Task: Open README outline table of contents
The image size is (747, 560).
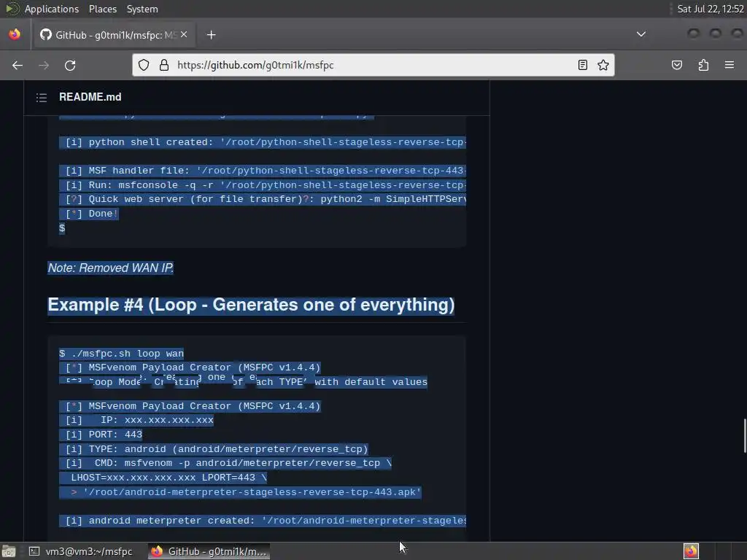Action: tap(42, 98)
